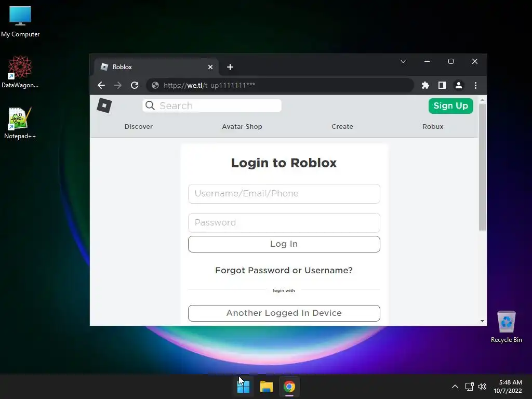Screen dimensions: 532x399
Task: Toggle the Chrome side panel icon
Action: 442,85
